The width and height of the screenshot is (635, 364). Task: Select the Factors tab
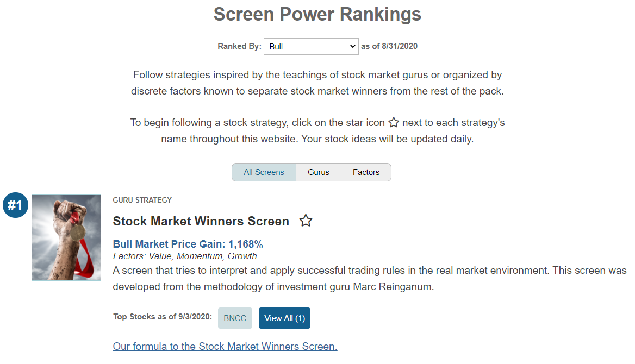click(x=366, y=172)
